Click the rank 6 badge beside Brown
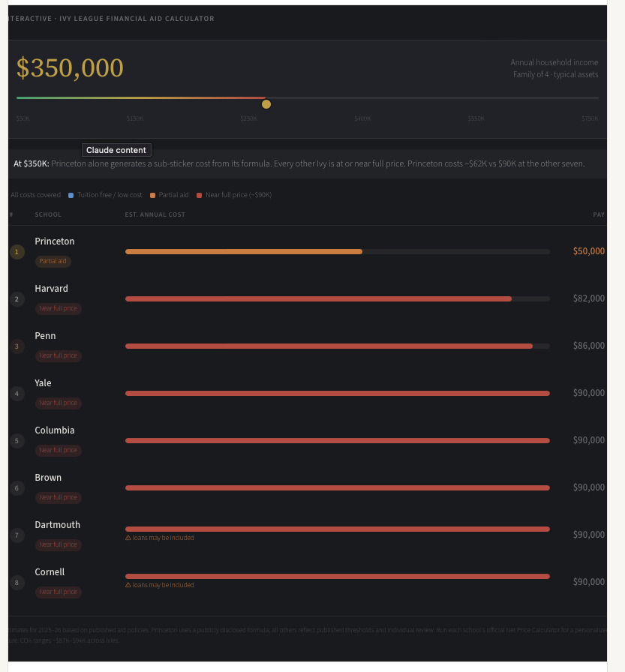The image size is (625, 672). 17,488
